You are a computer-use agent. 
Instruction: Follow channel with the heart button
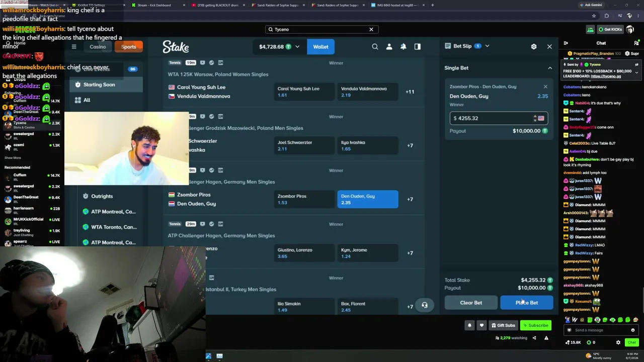coord(481,325)
